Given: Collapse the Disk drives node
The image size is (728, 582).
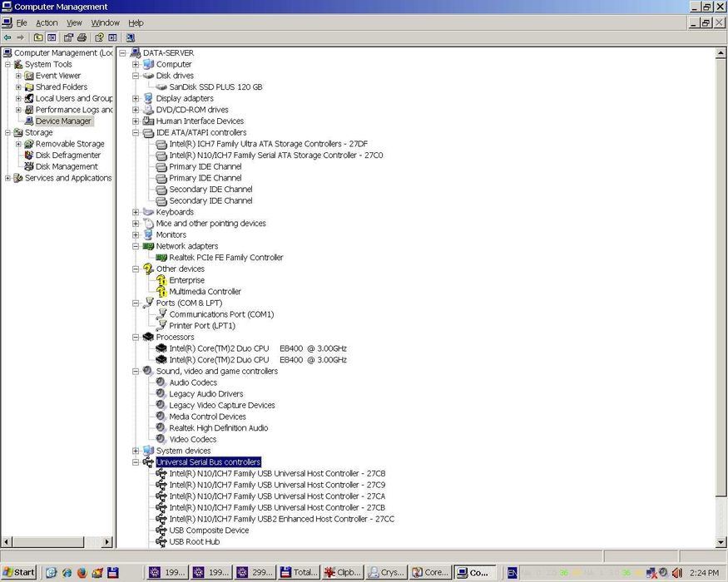Looking at the screenshot, I should tap(136, 76).
